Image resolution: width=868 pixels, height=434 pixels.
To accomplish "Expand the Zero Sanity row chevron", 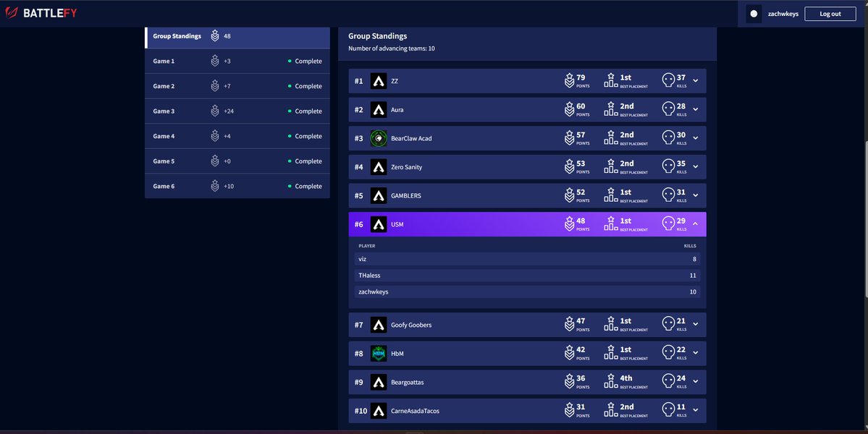I will point(695,167).
